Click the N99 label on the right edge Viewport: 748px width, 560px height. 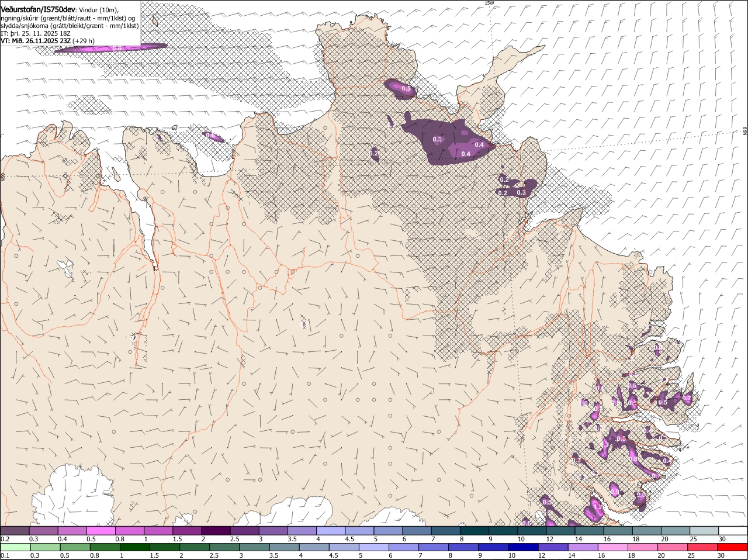click(745, 131)
